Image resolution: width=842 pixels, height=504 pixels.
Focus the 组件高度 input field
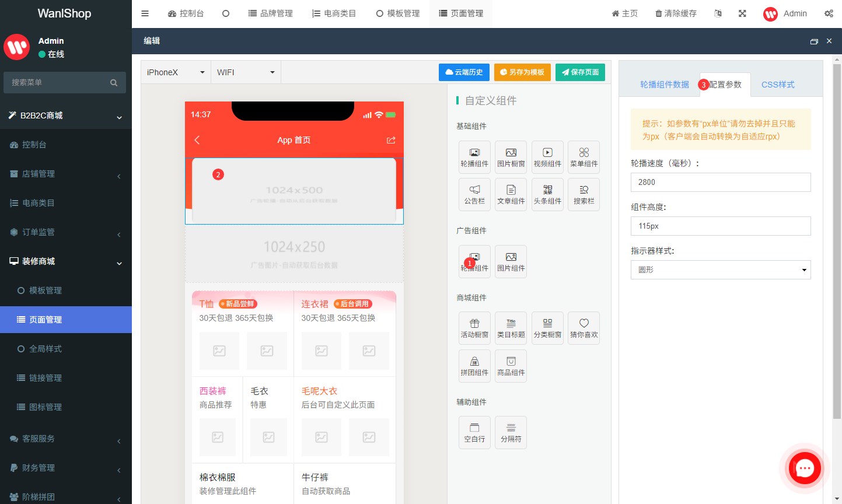tap(721, 226)
